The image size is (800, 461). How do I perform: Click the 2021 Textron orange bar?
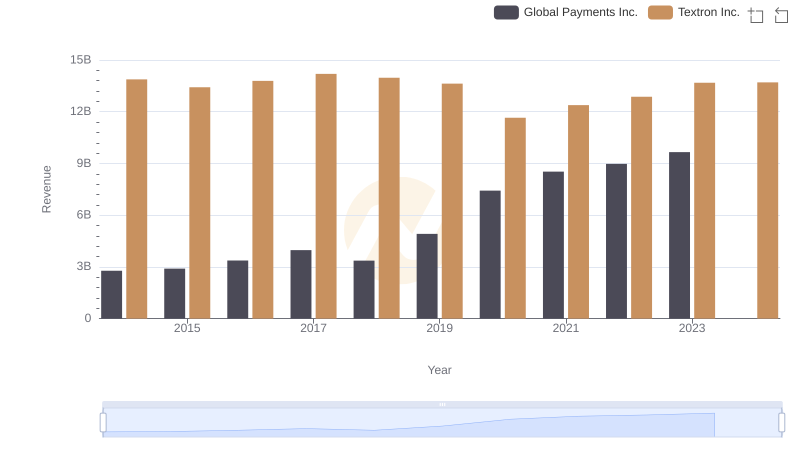coord(579,212)
